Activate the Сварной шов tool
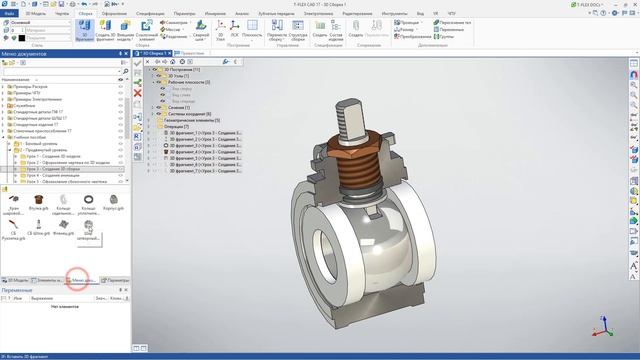The width and height of the screenshot is (640, 360). pos(200,31)
